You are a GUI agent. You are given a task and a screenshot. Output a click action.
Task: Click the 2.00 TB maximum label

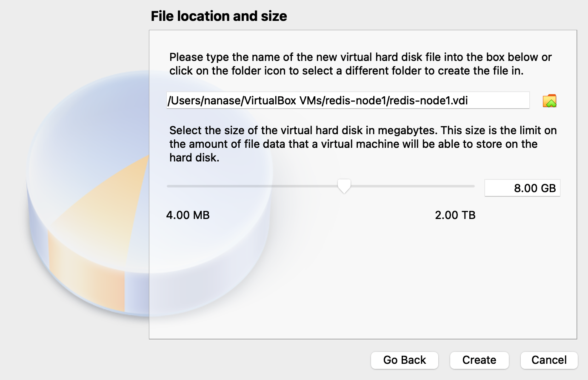[x=455, y=215]
